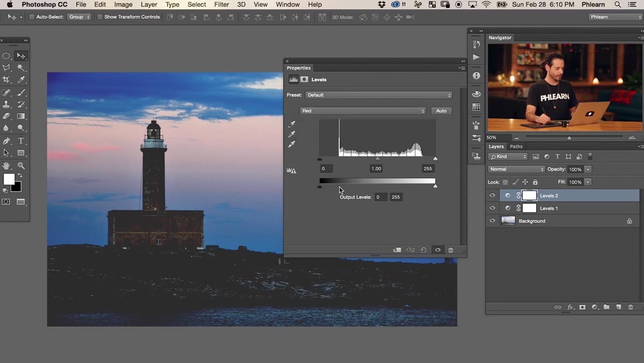Open the Red channel dropdown

363,111
